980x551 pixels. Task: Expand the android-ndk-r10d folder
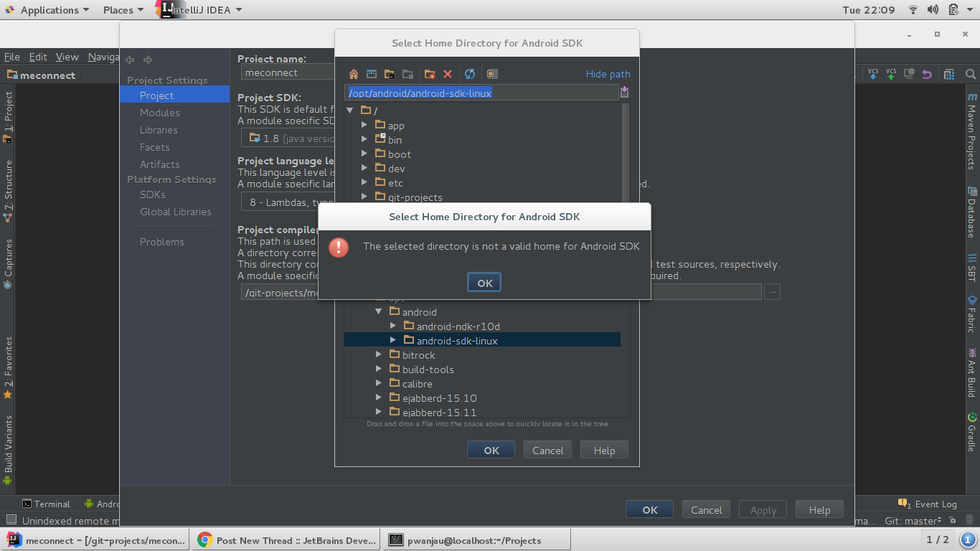(393, 325)
